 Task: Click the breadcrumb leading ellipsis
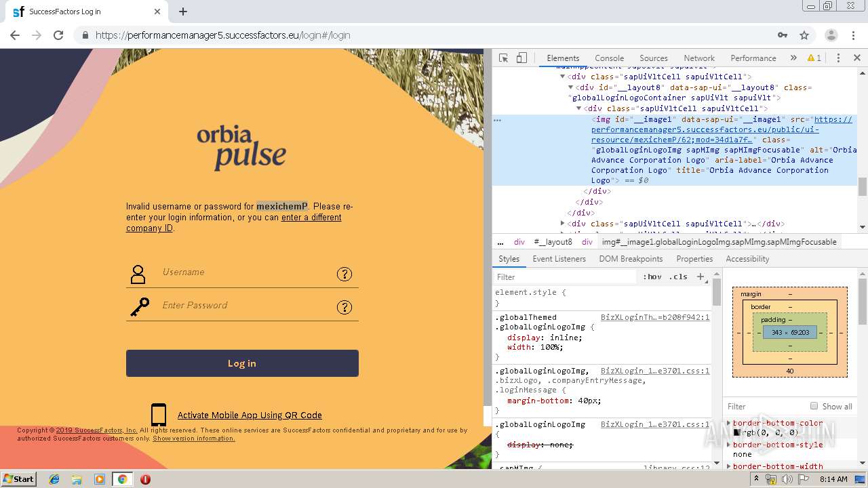click(x=500, y=242)
